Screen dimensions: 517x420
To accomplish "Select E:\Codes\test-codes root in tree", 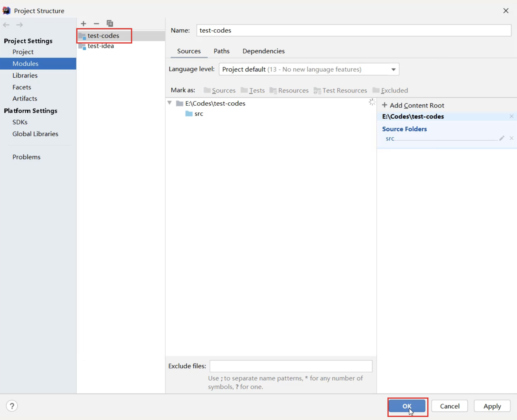I will point(211,103).
